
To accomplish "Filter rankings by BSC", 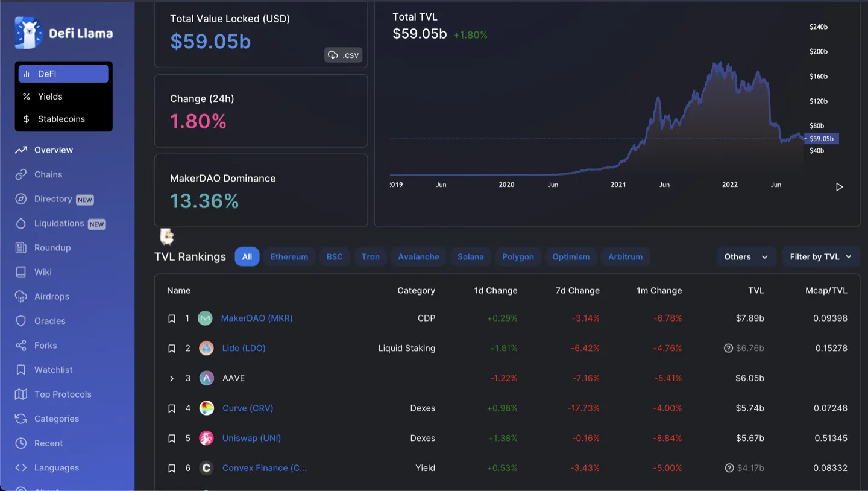I will click(335, 256).
